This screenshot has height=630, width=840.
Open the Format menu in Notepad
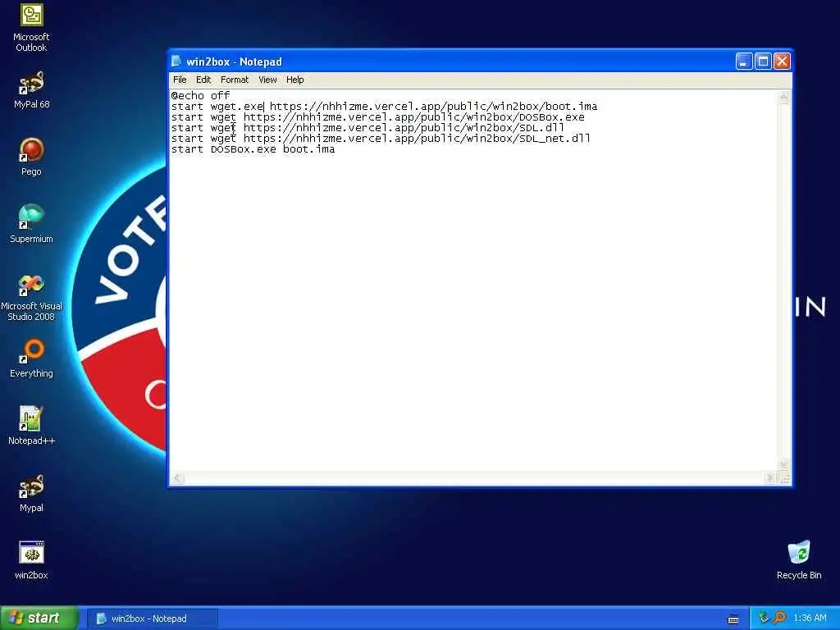click(235, 80)
